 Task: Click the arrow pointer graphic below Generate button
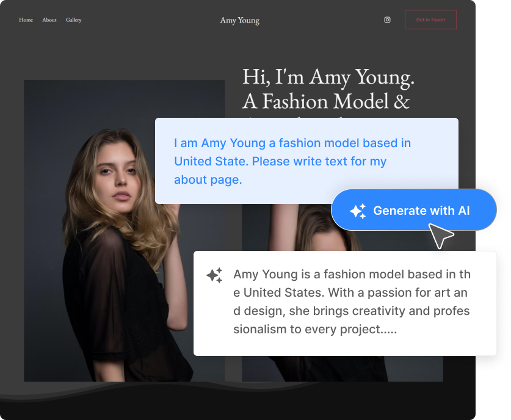click(x=441, y=236)
